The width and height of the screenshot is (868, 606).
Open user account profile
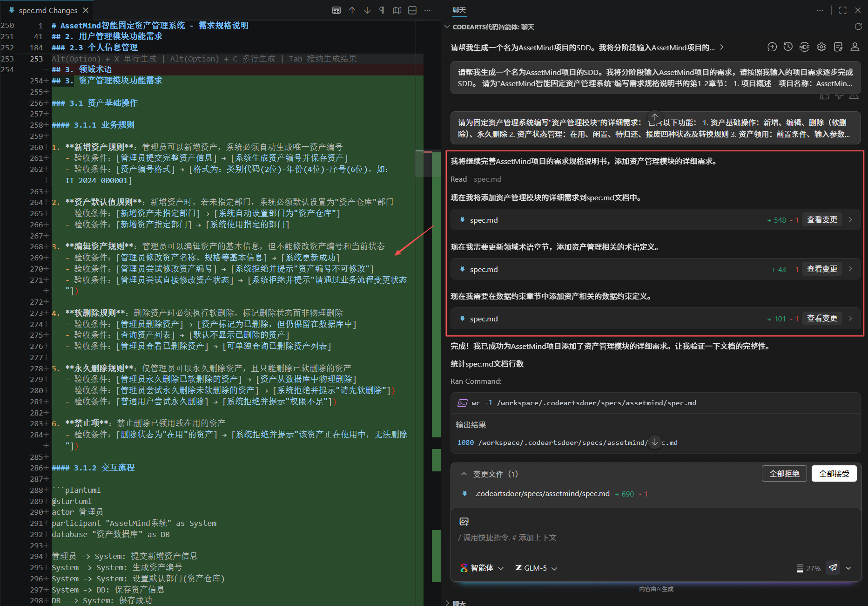click(x=855, y=47)
